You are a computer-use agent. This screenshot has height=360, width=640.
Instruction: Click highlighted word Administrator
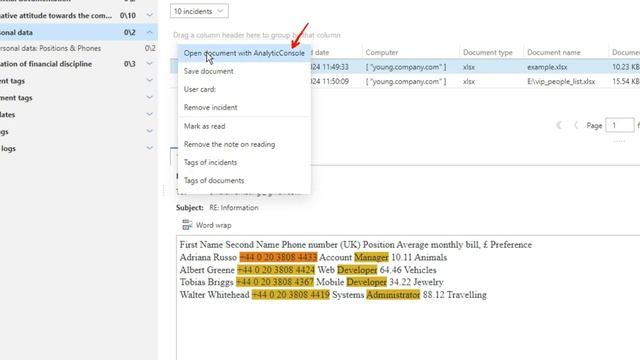tap(393, 295)
